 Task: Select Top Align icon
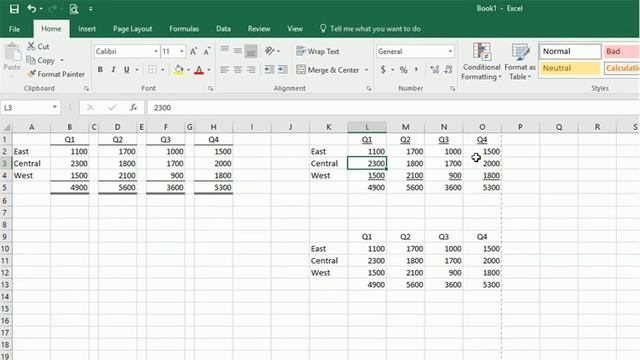[x=224, y=51]
